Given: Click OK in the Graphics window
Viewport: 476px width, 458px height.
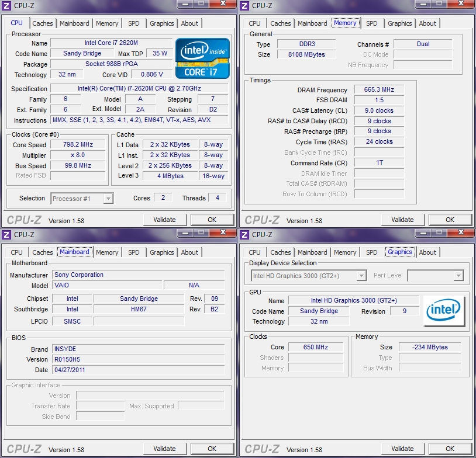Looking at the screenshot, I should click(x=450, y=448).
